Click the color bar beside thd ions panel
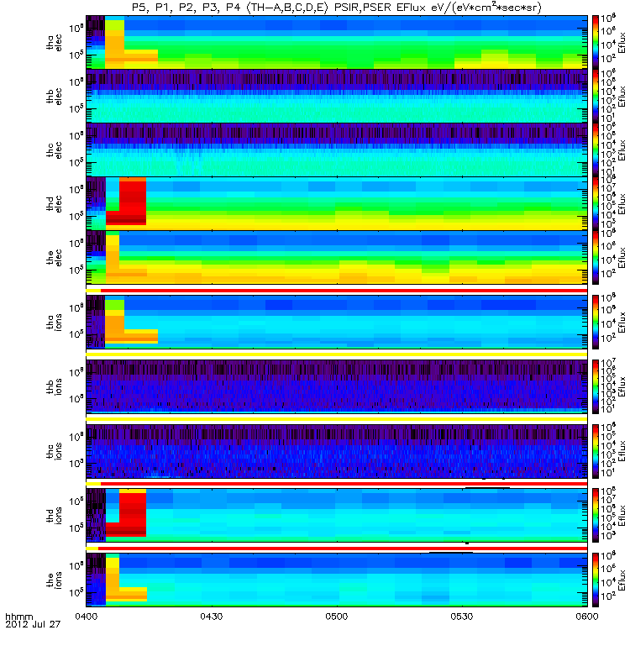This screenshot has width=630, height=672. click(x=596, y=515)
